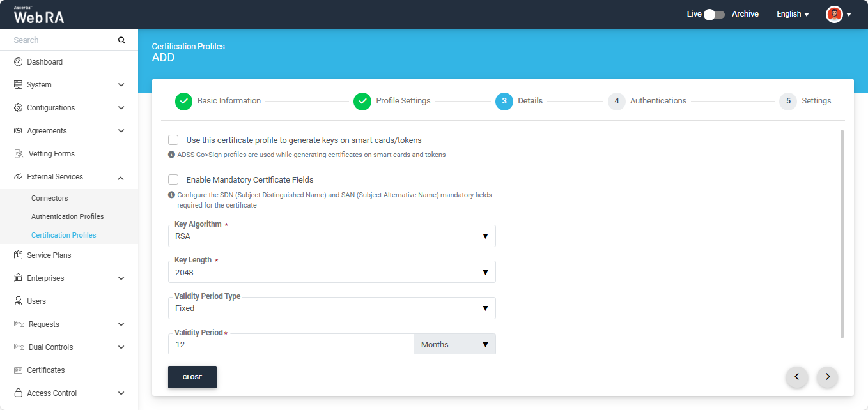The image size is (868, 410).
Task: Open the Key Length dropdown
Action: click(x=332, y=273)
